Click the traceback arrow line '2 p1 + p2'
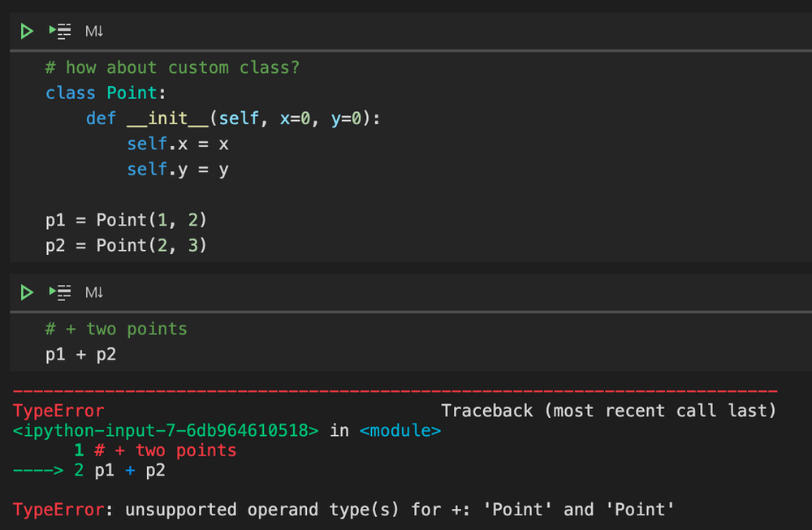 pyautogui.click(x=120, y=471)
